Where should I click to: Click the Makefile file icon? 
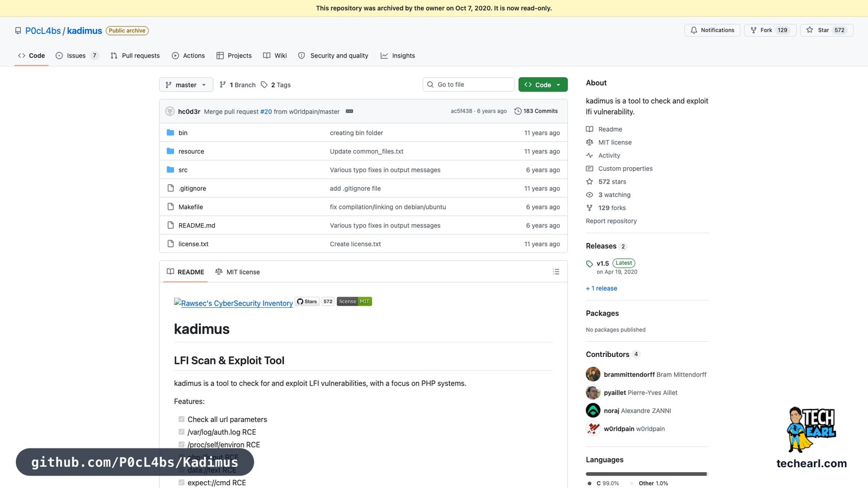(171, 207)
